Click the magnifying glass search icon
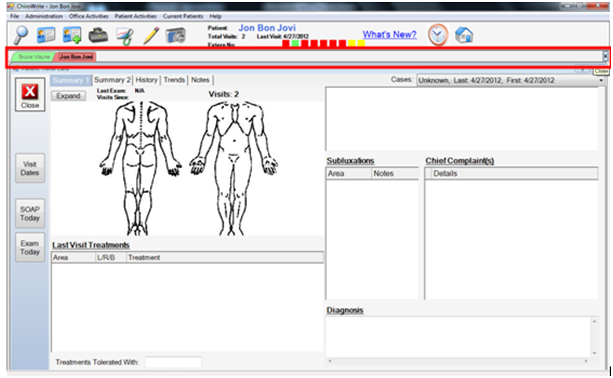 pyautogui.click(x=21, y=35)
